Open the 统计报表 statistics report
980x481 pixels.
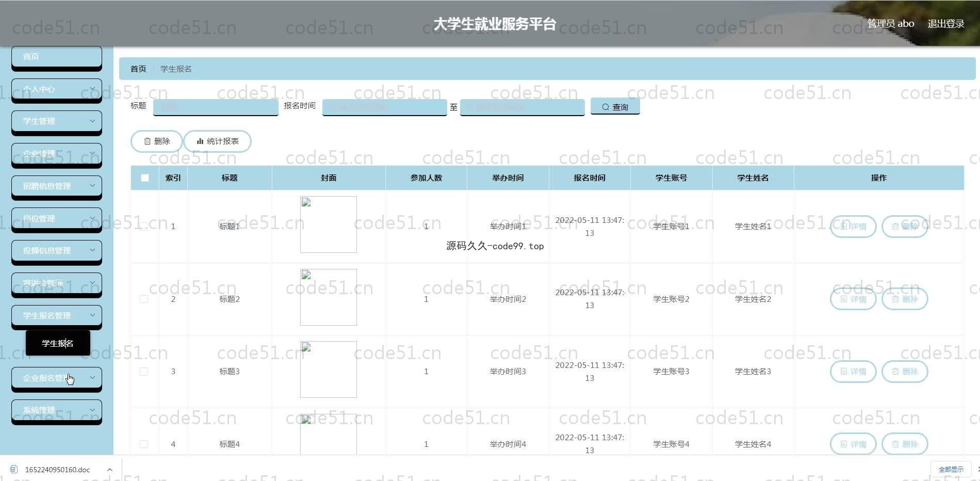217,141
